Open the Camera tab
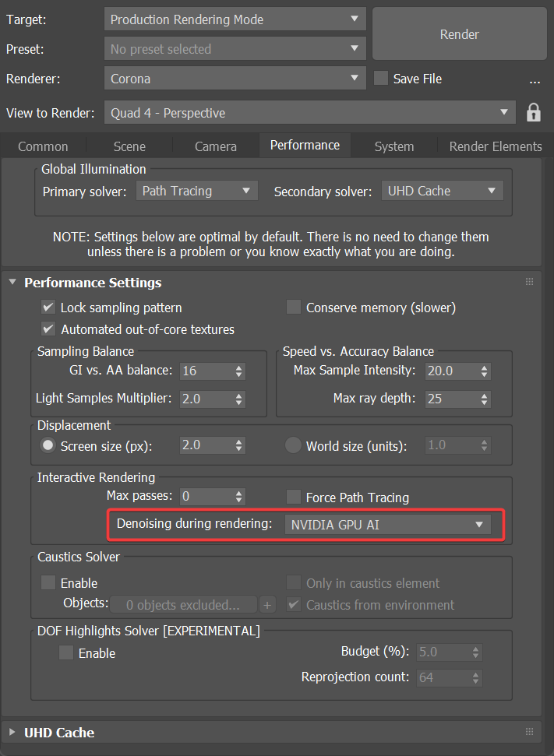Image resolution: width=554 pixels, height=756 pixels. (x=216, y=146)
